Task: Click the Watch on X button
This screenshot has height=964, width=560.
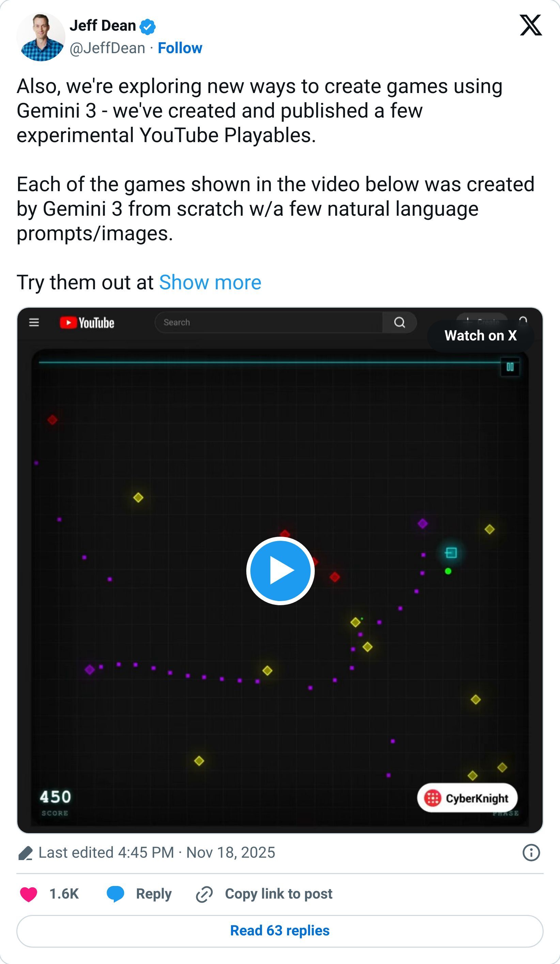Action: click(x=480, y=336)
